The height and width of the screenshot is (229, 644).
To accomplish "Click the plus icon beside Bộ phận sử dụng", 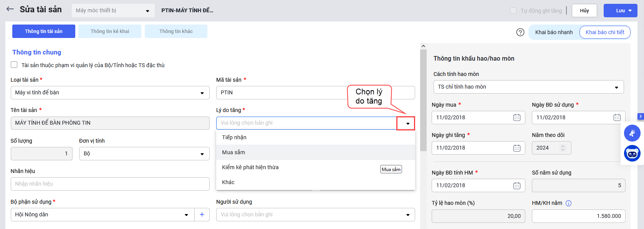I will tap(202, 214).
